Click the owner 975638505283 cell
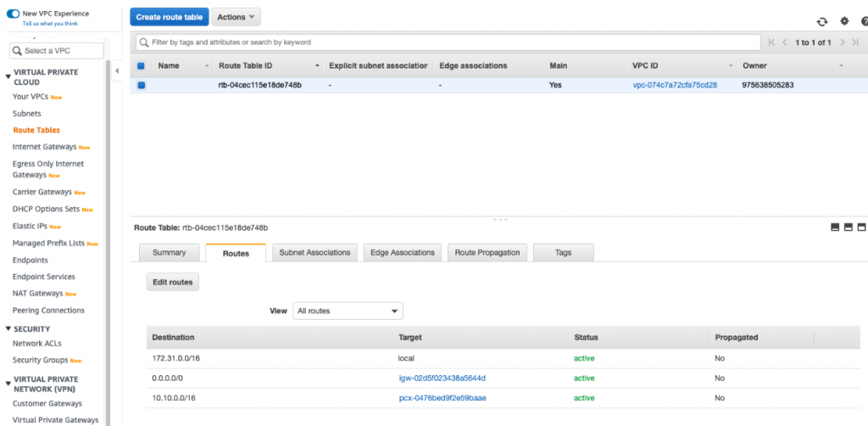This screenshot has height=426, width=868. pos(766,86)
